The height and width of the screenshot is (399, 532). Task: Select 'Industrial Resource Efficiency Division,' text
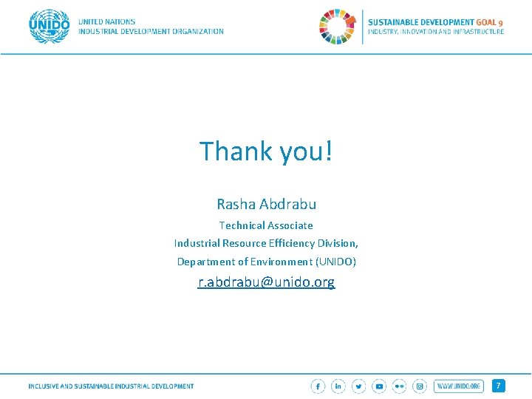[x=266, y=243]
